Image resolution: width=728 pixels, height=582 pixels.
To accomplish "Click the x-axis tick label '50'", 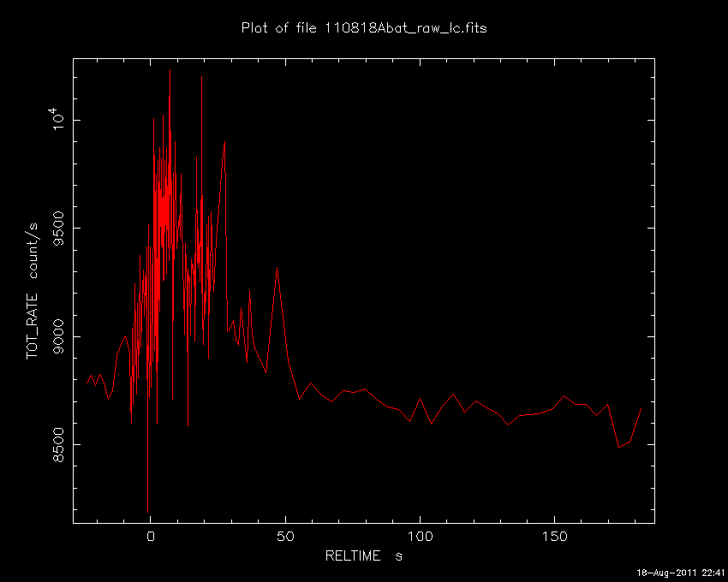I will pos(285,537).
